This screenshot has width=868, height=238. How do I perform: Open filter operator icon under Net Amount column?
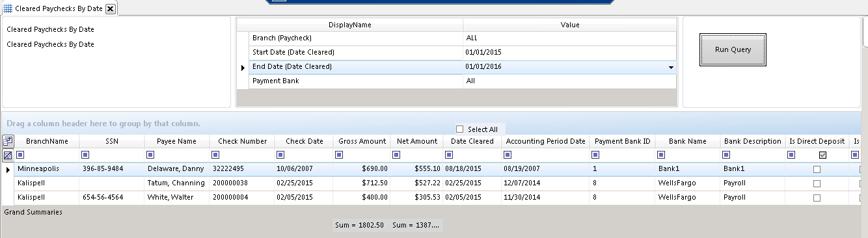tap(396, 155)
